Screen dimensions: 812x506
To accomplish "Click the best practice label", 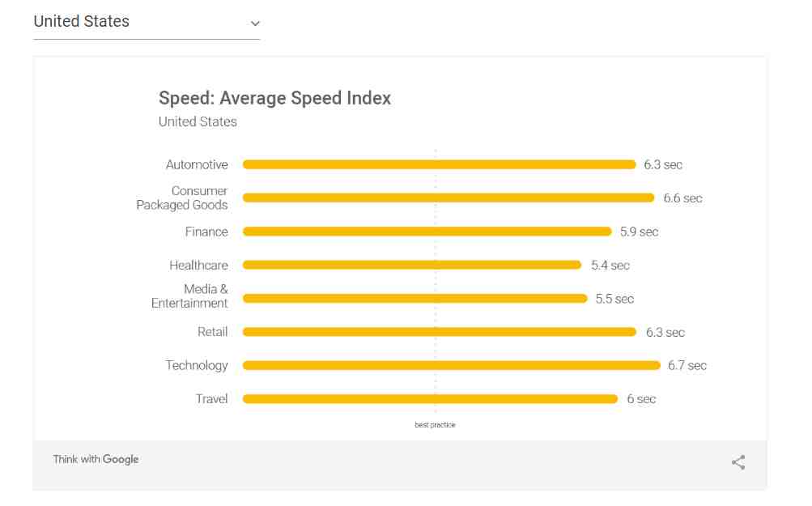I will 435,425.
